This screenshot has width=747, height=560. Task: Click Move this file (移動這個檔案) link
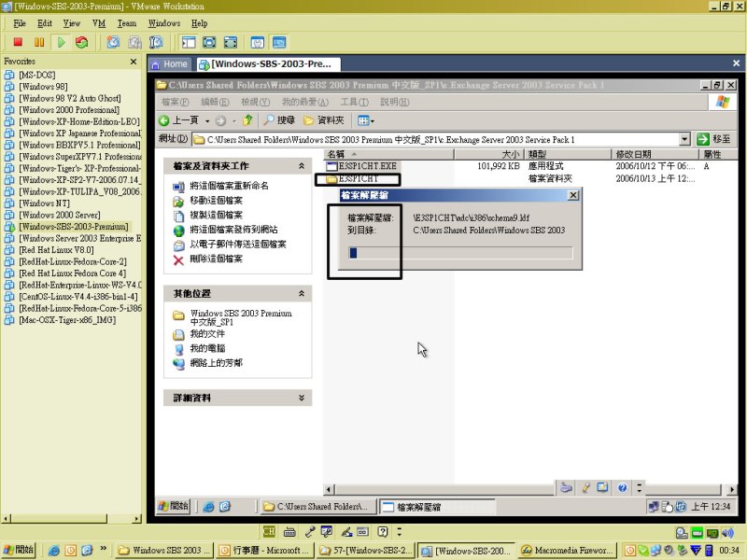(x=217, y=201)
